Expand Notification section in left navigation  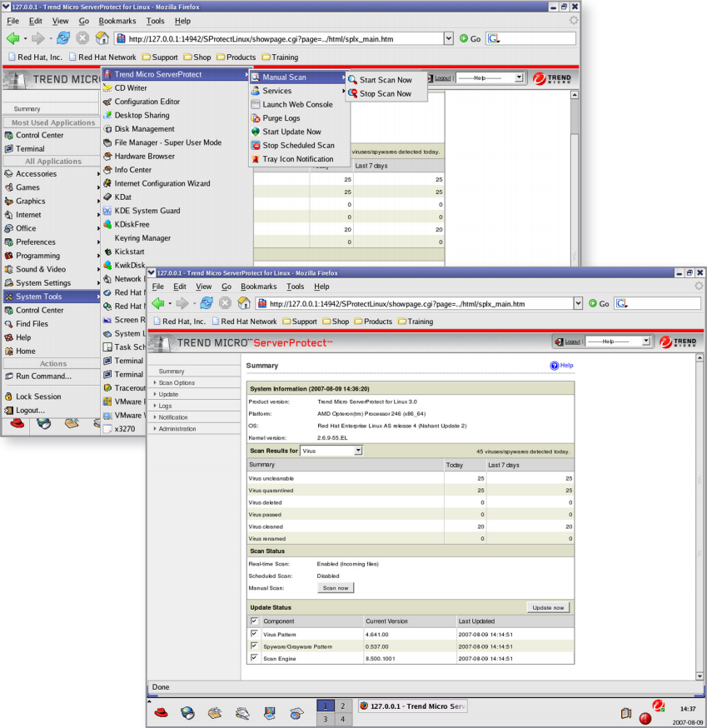tap(172, 417)
